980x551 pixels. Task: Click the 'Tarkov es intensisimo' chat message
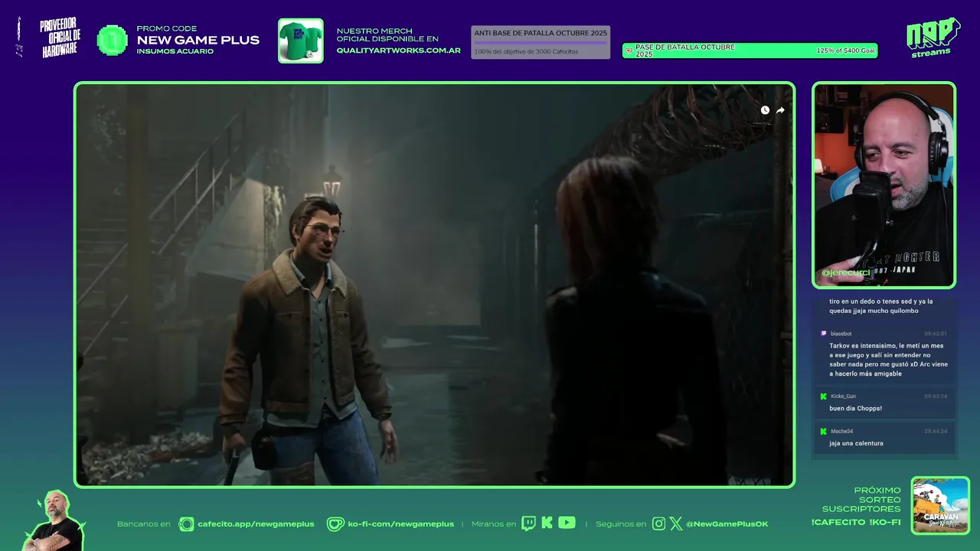888,360
